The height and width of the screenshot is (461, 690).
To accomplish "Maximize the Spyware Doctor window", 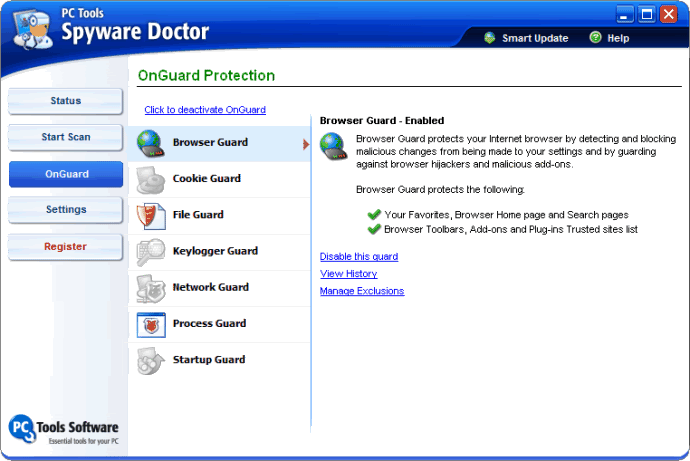I will coord(647,15).
